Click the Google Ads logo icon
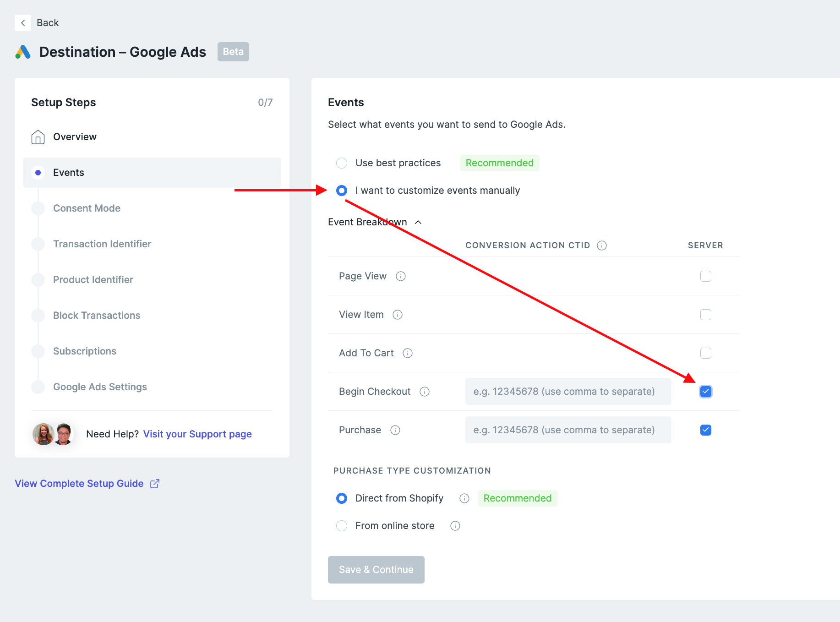 (x=23, y=52)
